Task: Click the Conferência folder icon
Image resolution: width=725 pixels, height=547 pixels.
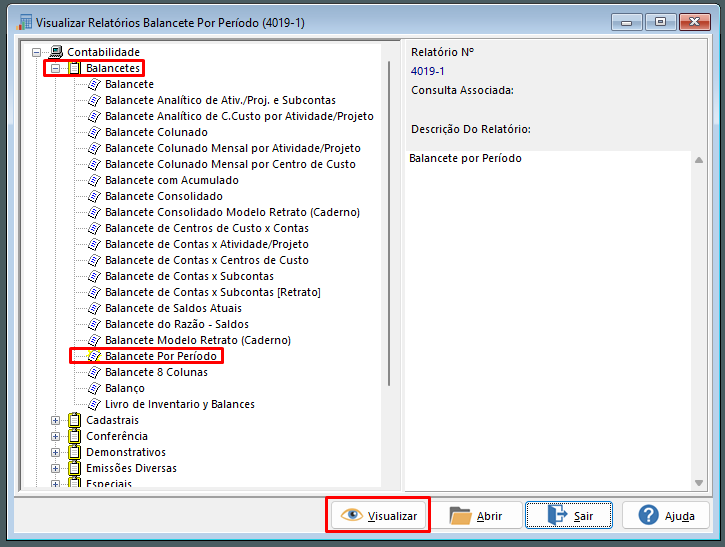Action: pos(74,436)
